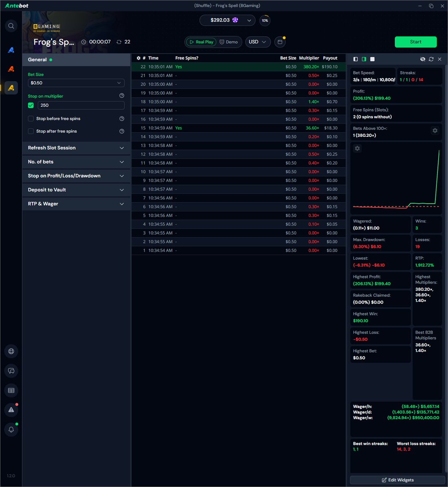Select the yellow Antebot sidebar icon
The height and width of the screenshot is (487, 448).
coord(11,88)
